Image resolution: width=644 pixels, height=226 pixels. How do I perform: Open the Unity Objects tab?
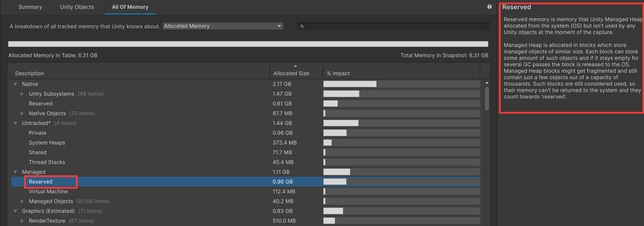[x=77, y=7]
